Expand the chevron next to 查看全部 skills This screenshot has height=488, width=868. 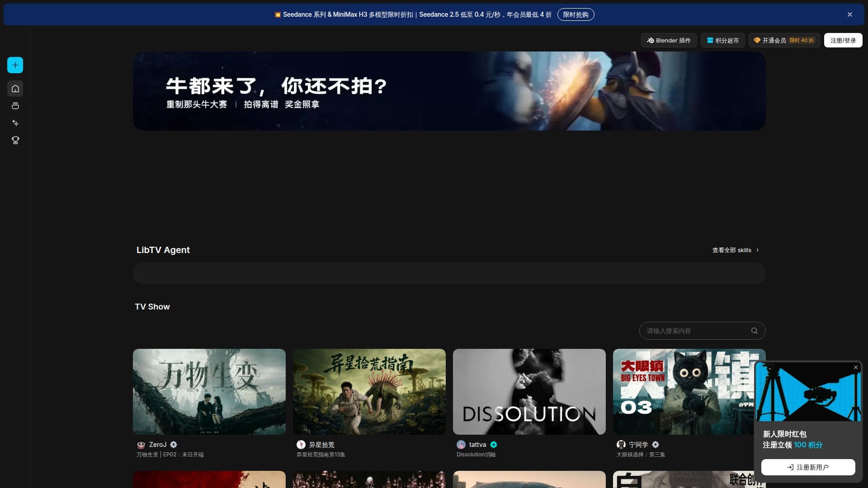[758, 250]
